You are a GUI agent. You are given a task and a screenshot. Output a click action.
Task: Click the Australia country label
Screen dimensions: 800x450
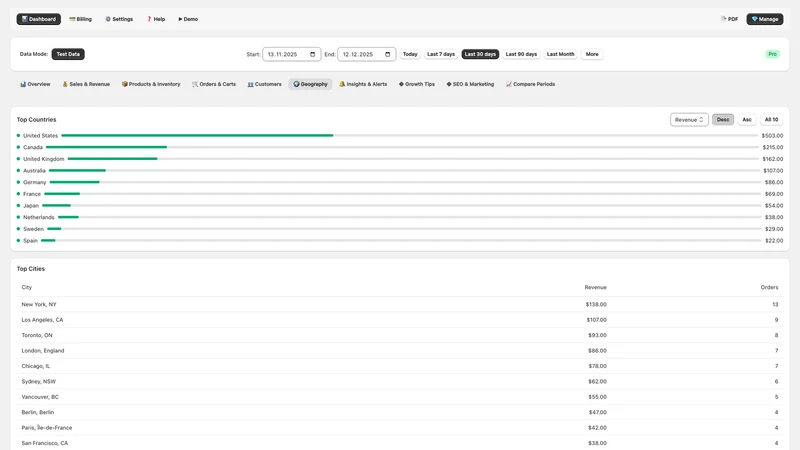pos(34,170)
